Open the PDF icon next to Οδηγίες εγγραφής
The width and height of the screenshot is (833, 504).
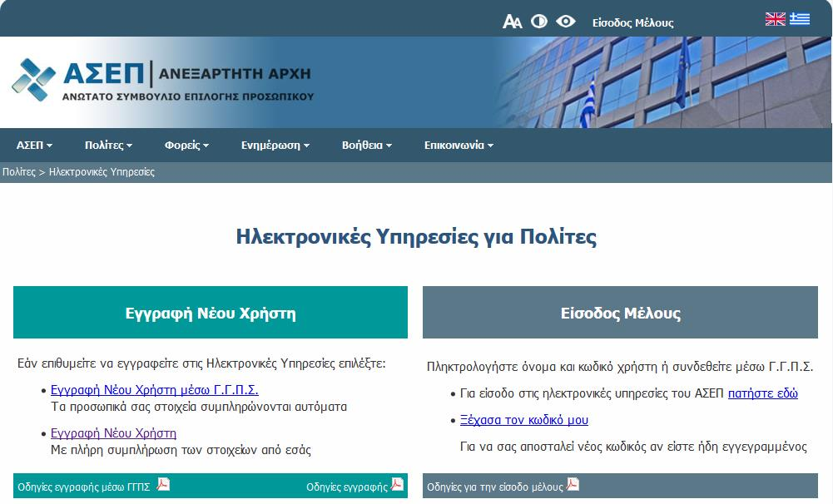[x=398, y=484]
